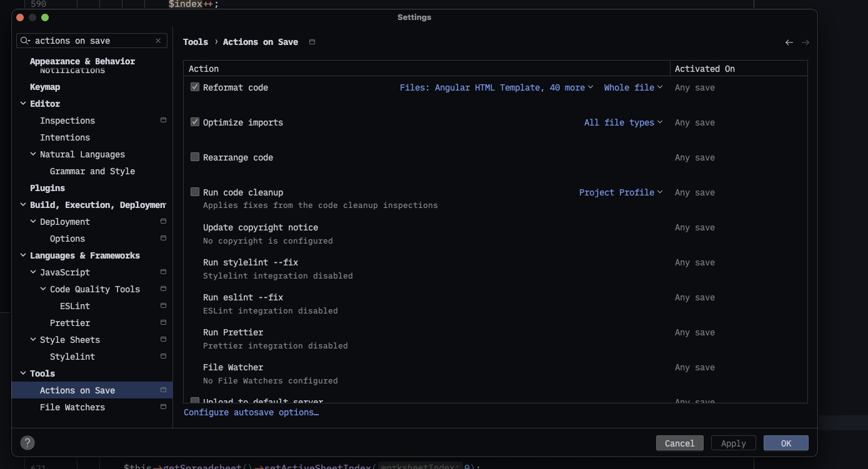Open the Whole file scope dropdown
This screenshot has height=469, width=868.
(632, 87)
